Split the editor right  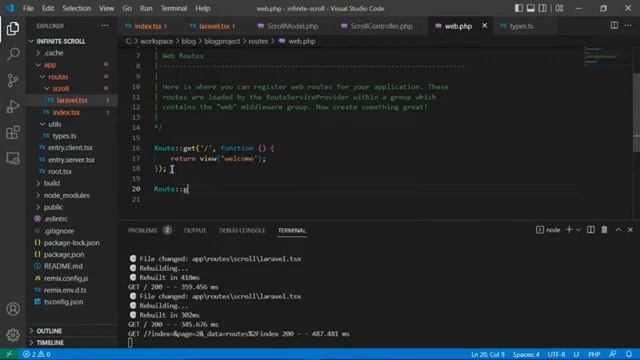[614, 26]
